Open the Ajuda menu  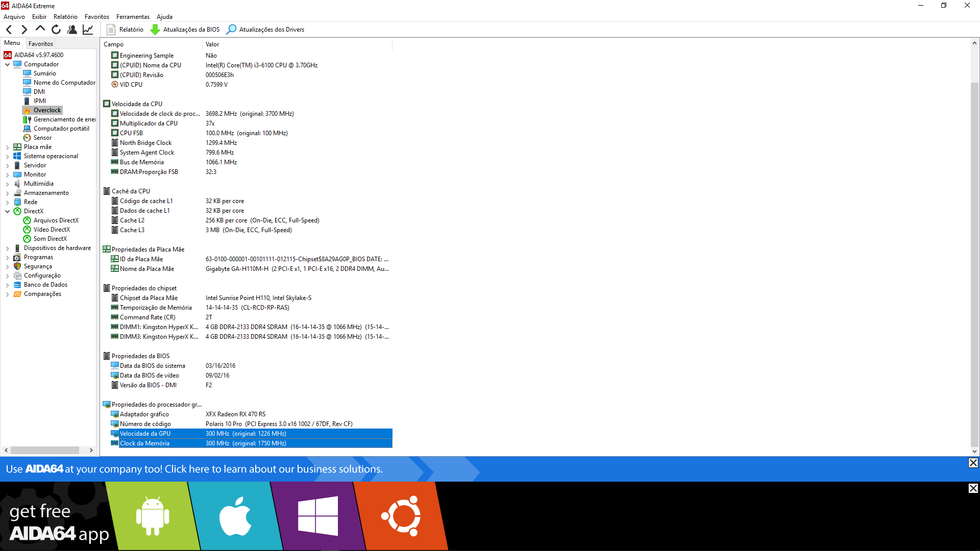tap(164, 17)
